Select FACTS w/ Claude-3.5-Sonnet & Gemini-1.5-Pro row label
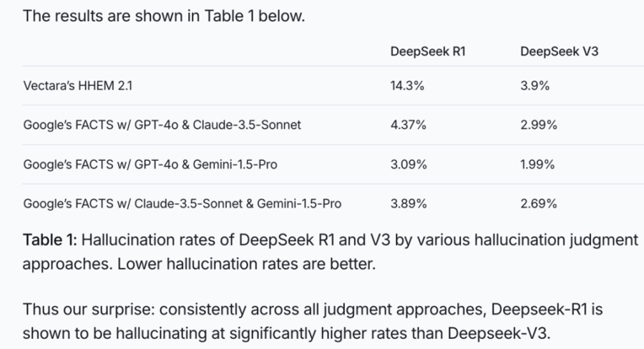The height and width of the screenshot is (349, 644). point(182,204)
